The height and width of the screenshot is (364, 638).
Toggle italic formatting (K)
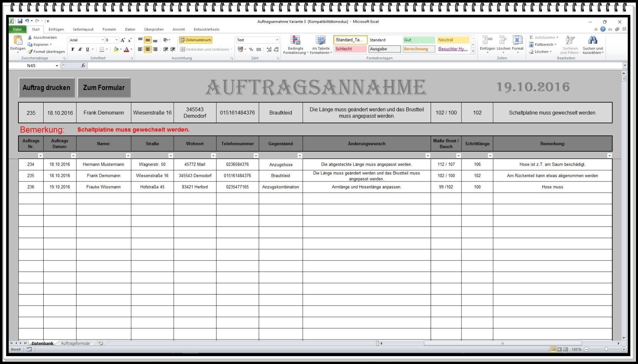pyautogui.click(x=80, y=50)
